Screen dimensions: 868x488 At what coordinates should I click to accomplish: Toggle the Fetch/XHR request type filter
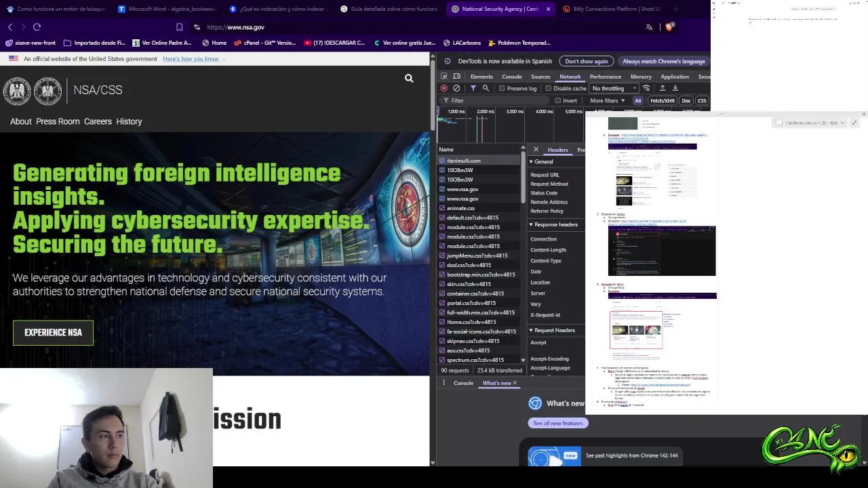[x=663, y=101]
